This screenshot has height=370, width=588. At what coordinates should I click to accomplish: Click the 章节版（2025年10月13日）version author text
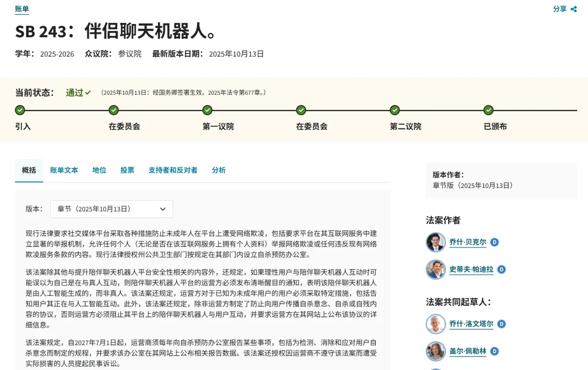pyautogui.click(x=473, y=185)
